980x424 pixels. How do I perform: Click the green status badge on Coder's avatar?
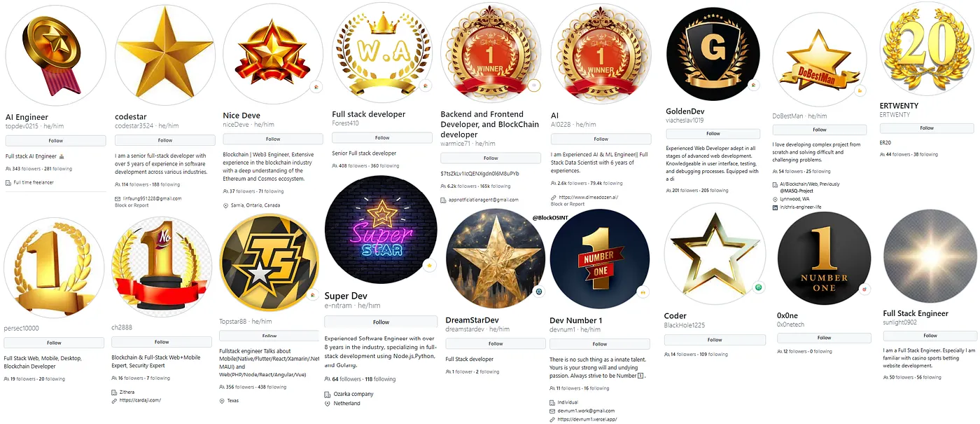click(759, 287)
